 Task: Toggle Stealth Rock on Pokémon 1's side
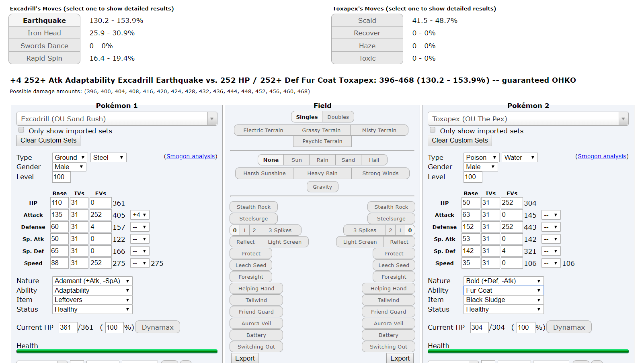point(254,207)
